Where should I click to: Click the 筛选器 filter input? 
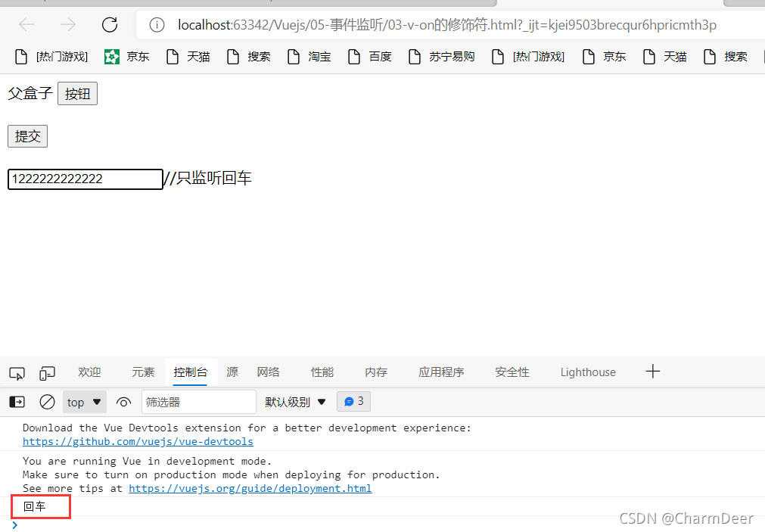coord(198,402)
